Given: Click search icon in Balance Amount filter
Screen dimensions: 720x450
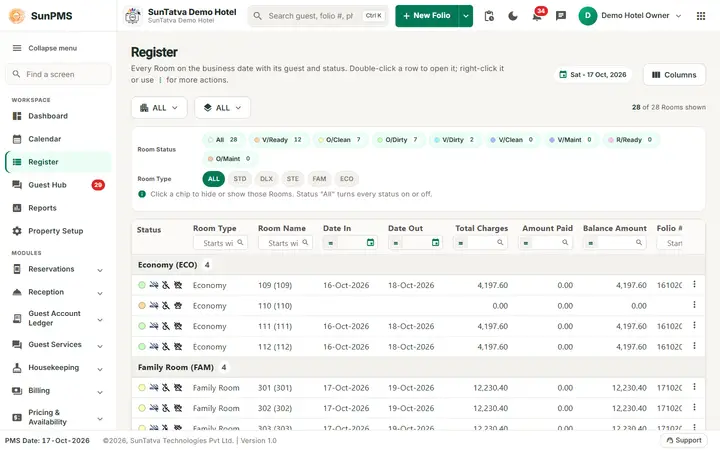Looking at the screenshot, I should (639, 242).
